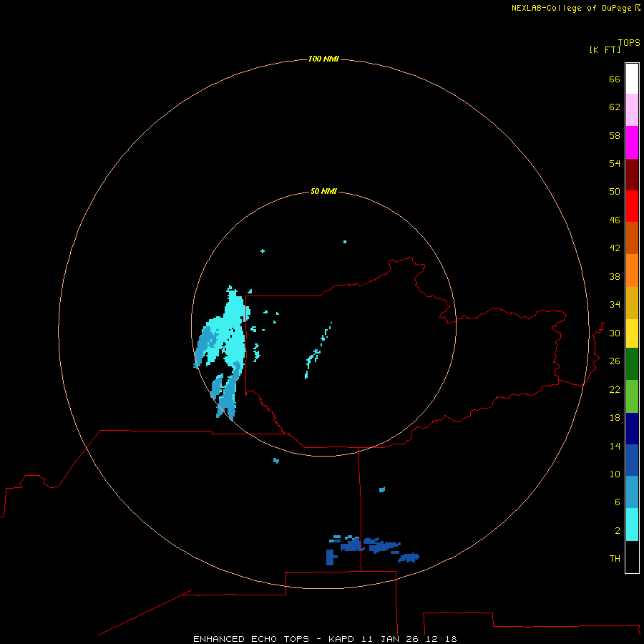Click the legend value 22
The height and width of the screenshot is (644, 644).
(x=615, y=389)
